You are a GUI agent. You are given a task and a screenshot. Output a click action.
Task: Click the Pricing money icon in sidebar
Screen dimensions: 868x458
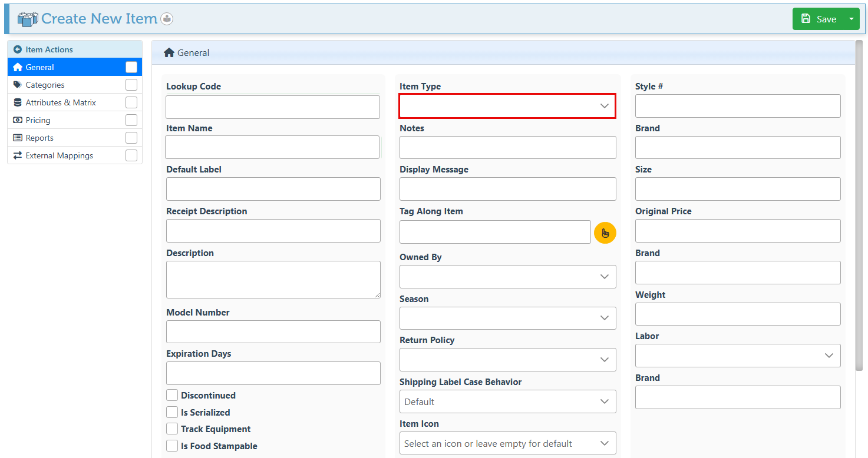click(18, 120)
